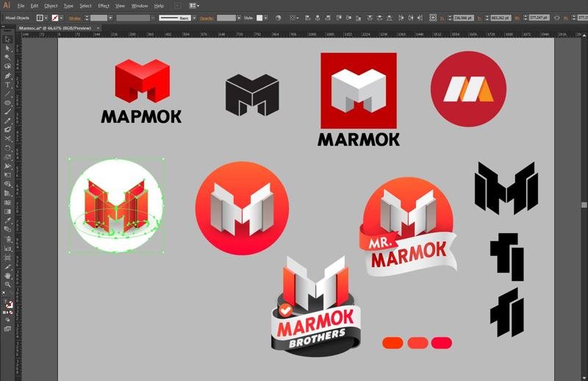Click the reference point locator grid
Viewport: 588px width, 381px height.
(x=433, y=18)
